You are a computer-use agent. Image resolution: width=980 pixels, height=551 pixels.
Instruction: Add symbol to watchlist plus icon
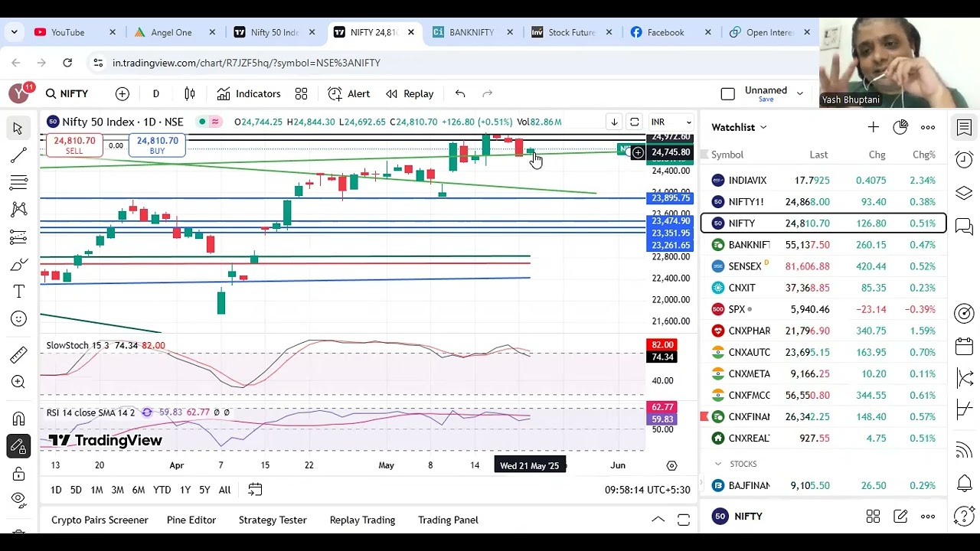(x=874, y=127)
